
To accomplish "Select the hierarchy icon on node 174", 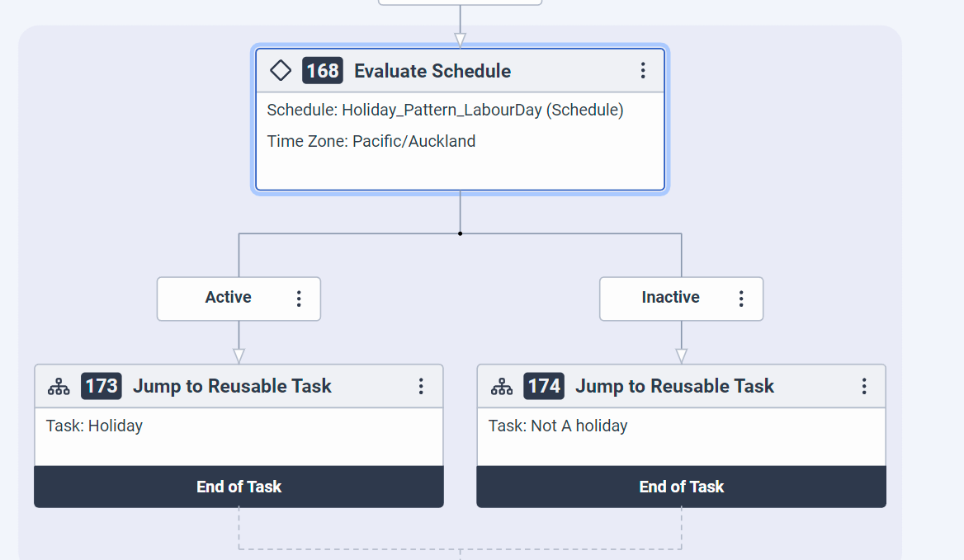I will pos(501,385).
